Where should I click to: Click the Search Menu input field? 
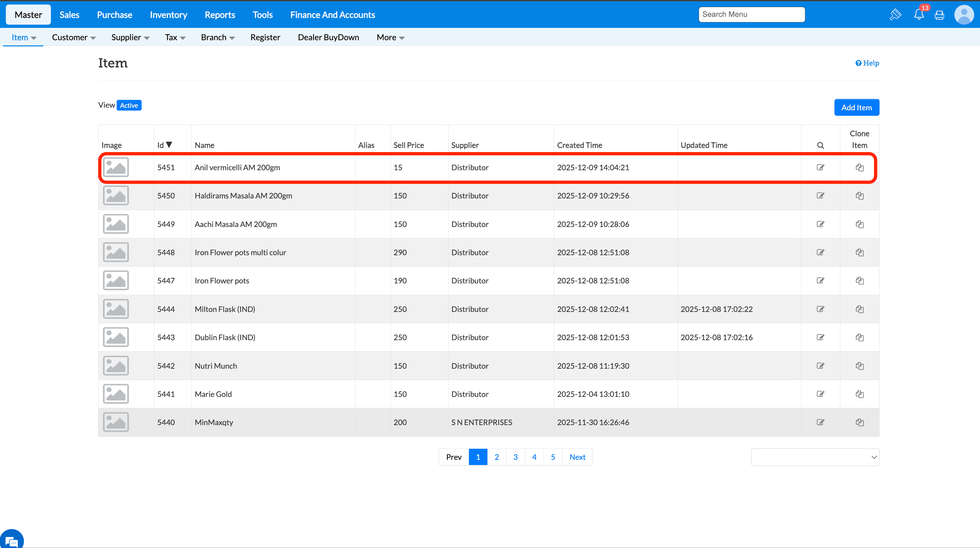point(751,15)
